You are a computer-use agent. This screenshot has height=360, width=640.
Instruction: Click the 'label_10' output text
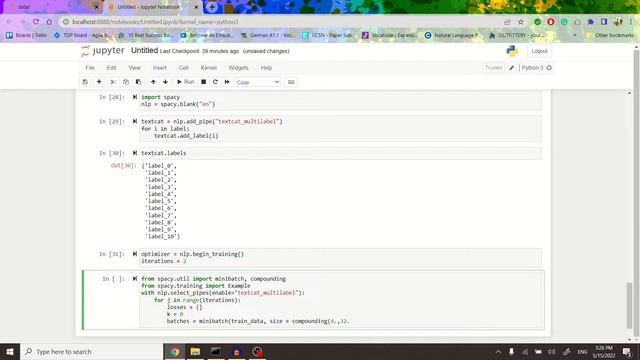162,236
